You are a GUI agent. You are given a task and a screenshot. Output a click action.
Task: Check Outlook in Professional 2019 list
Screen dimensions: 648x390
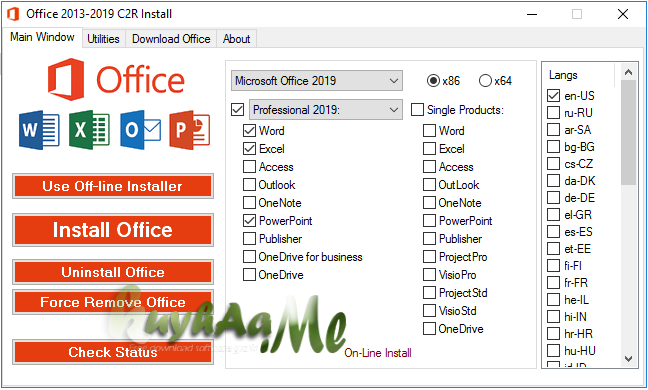(x=249, y=185)
